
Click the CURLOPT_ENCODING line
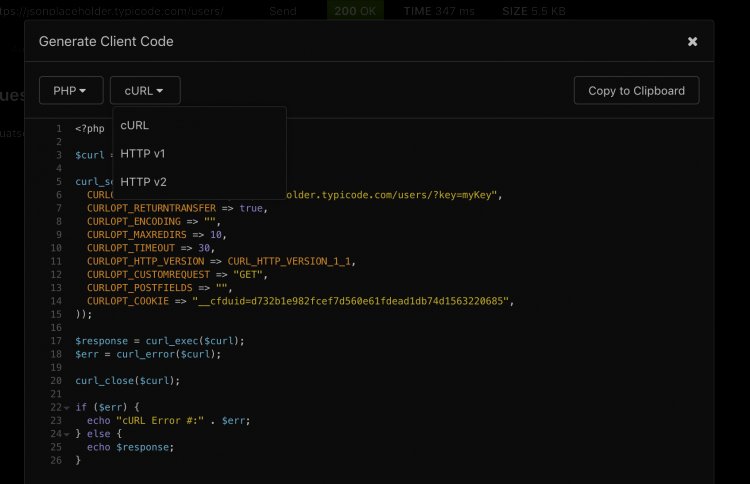coord(154,221)
